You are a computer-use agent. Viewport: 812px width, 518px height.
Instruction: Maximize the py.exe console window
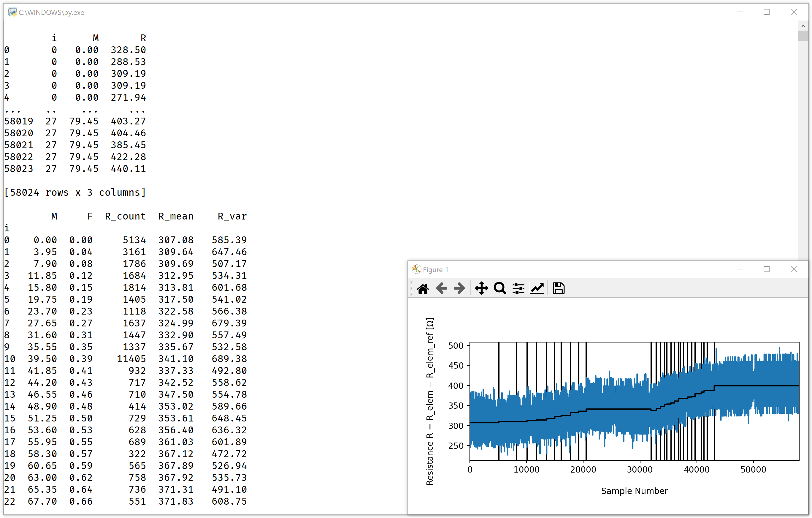767,12
